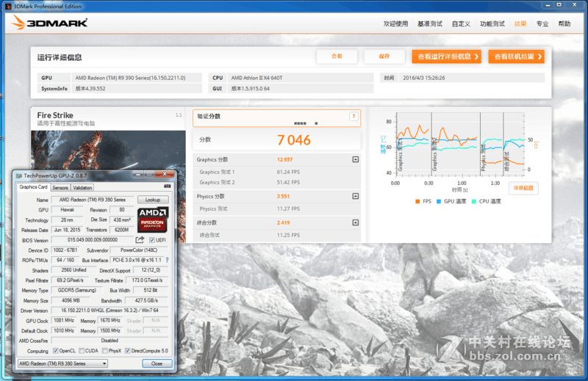This screenshot has height=381, width=588.
Task: Collapse the Graphics score section
Action: click(x=356, y=159)
